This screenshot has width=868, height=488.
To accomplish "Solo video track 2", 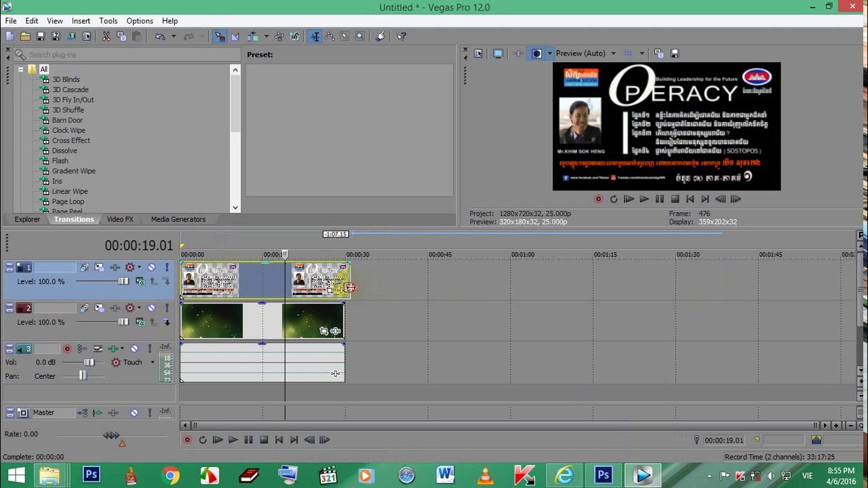I will (167, 308).
